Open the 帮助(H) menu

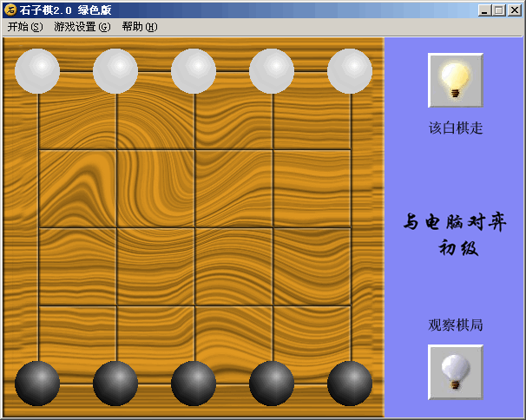(140, 27)
